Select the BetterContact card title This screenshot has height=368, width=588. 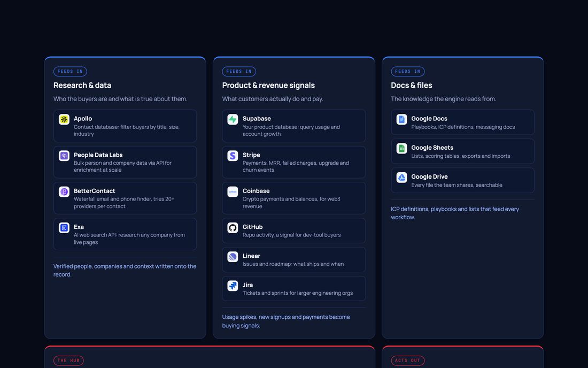pyautogui.click(x=95, y=191)
